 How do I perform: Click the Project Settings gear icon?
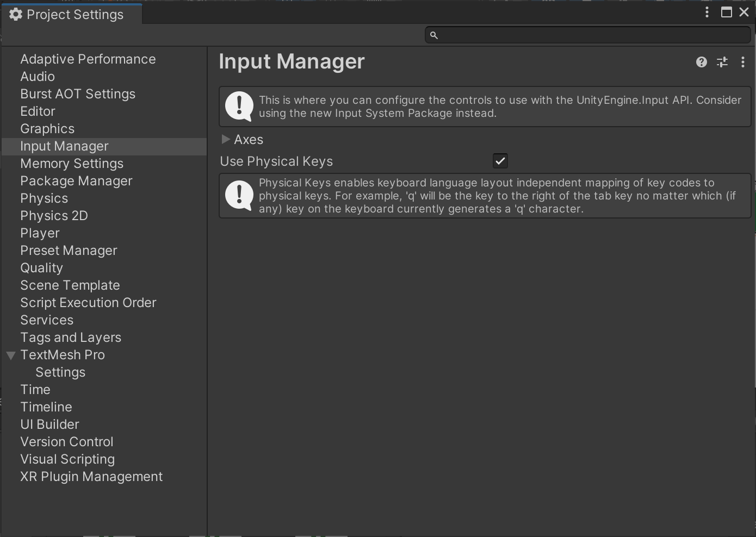point(16,14)
